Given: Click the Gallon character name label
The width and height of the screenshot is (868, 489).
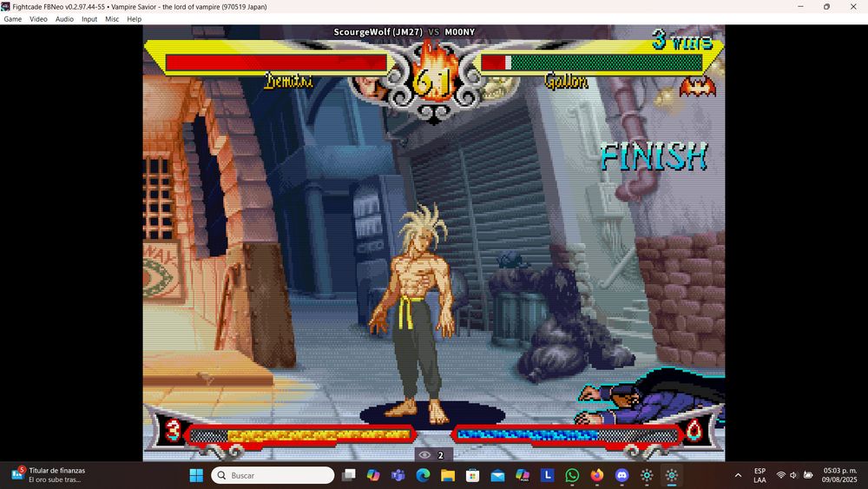Looking at the screenshot, I should (x=566, y=82).
